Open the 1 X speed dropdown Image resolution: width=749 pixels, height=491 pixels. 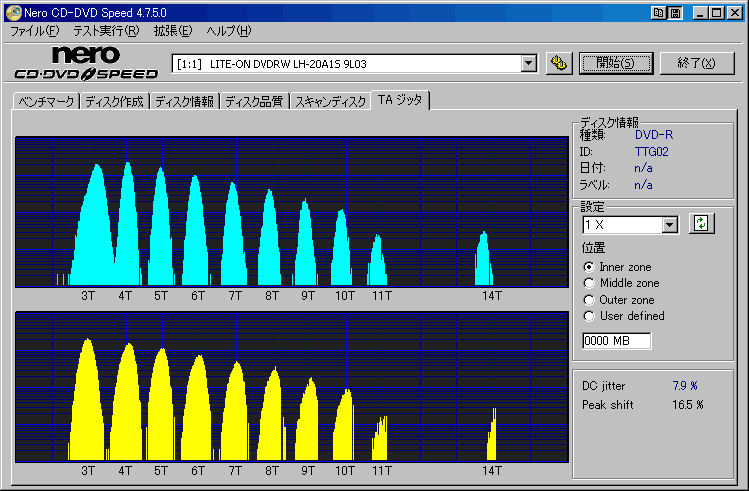point(669,225)
